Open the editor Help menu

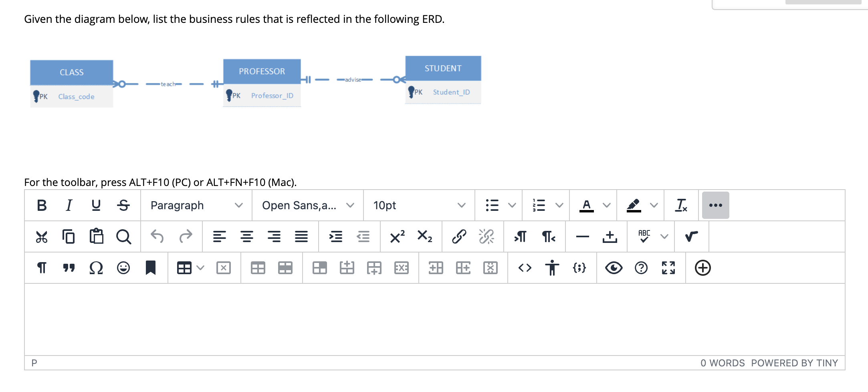click(x=641, y=268)
